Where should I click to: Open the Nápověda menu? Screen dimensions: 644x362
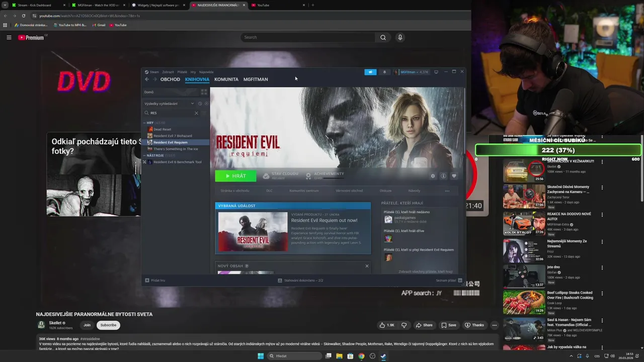click(x=206, y=72)
